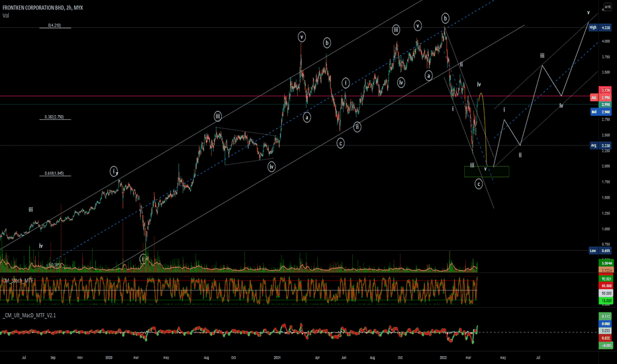Click the 1.500 price axis value
The image size is (617, 364).
[606, 197]
